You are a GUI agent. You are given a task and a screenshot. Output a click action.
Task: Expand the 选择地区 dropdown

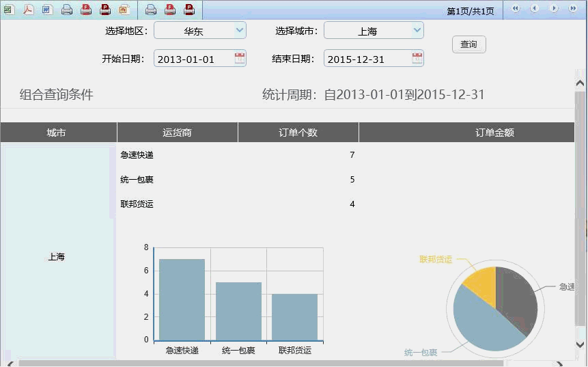[239, 30]
